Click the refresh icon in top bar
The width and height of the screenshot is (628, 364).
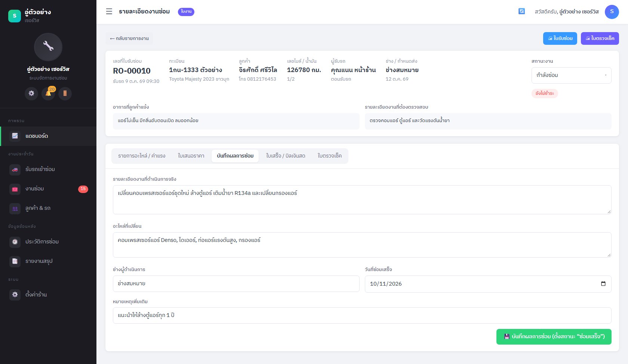[x=521, y=11]
